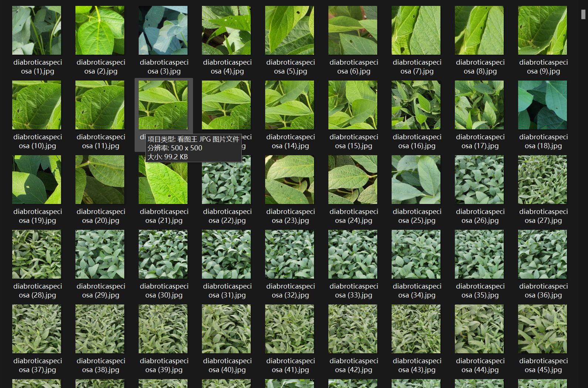
Task: Select diabroticaspeciosa (36).jpg image
Action: [x=543, y=254]
